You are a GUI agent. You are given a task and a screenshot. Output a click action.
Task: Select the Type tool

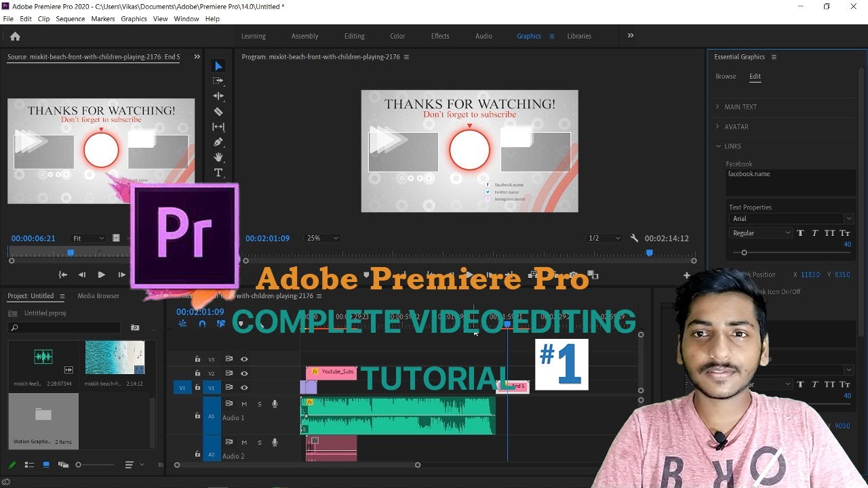pos(218,173)
